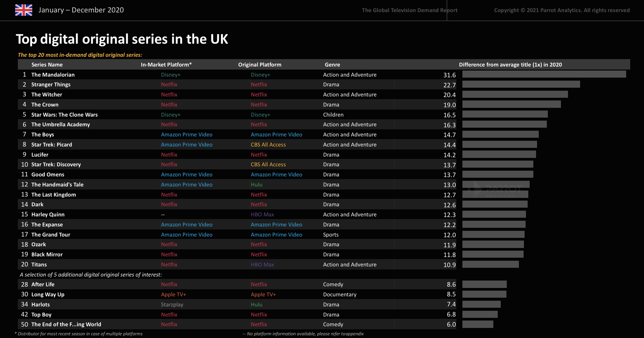644x338 pixels.
Task: Select 'The Grand Tour' series name
Action: pos(51,235)
